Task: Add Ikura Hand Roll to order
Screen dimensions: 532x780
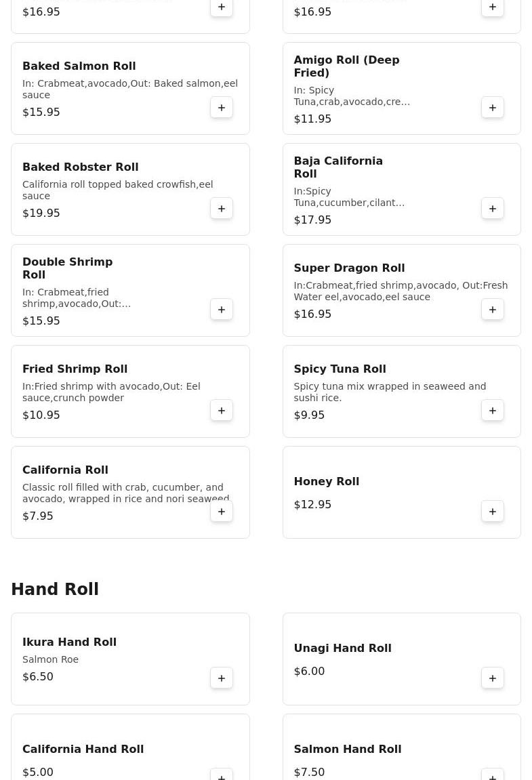Action: [222, 678]
